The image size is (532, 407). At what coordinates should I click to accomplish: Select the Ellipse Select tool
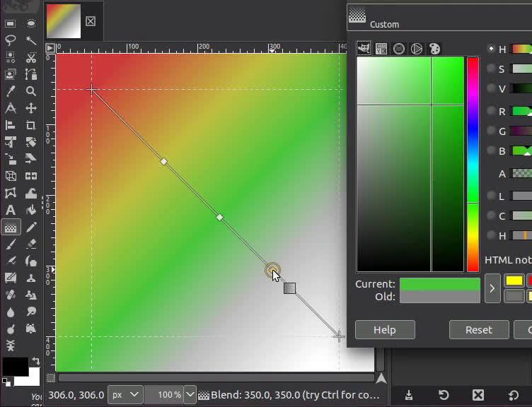tap(31, 23)
